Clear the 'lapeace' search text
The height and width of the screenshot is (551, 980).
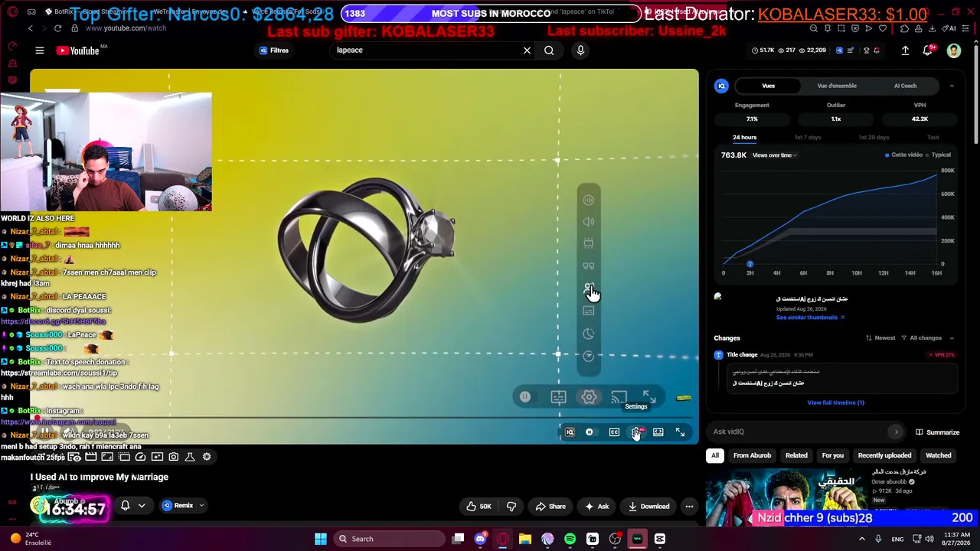527,51
